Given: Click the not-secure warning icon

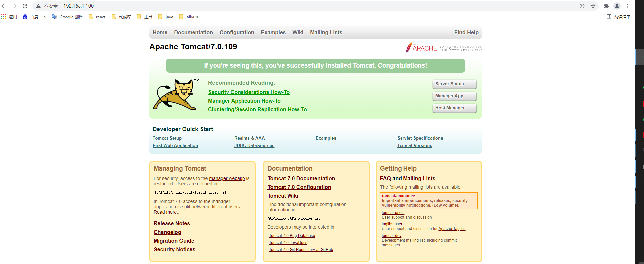Looking at the screenshot, I should click(x=38, y=6).
